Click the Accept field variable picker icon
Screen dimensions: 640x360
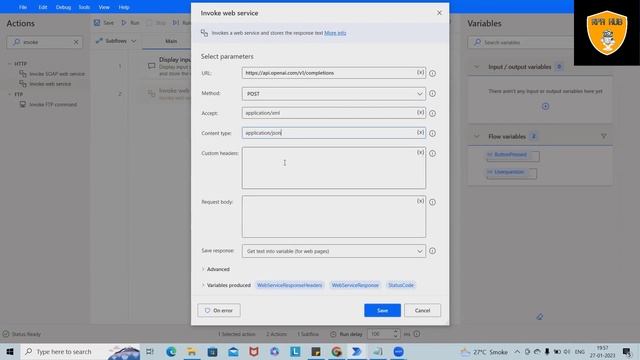(x=420, y=113)
